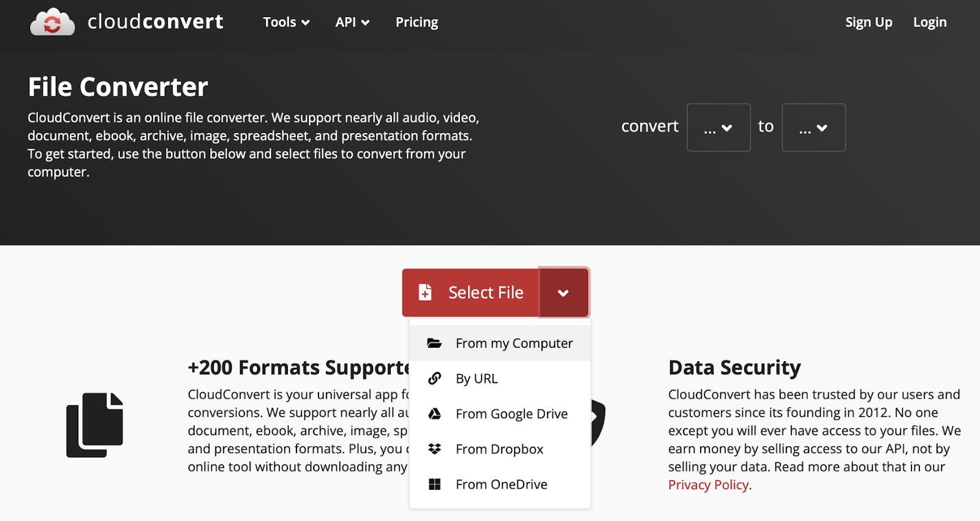The width and height of the screenshot is (980, 521).
Task: Open the target format dropdown after 'to'
Action: (x=813, y=127)
